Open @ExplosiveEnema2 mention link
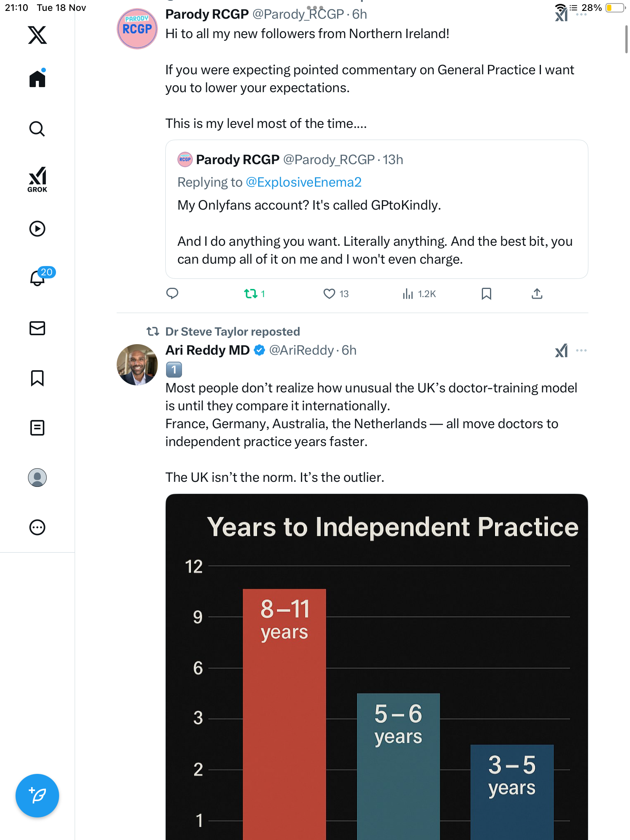 303,182
